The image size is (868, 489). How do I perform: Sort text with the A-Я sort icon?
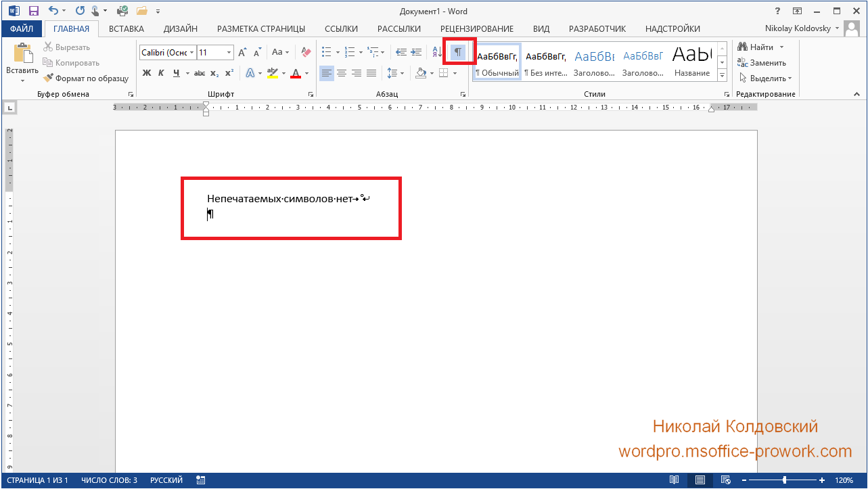click(x=437, y=52)
